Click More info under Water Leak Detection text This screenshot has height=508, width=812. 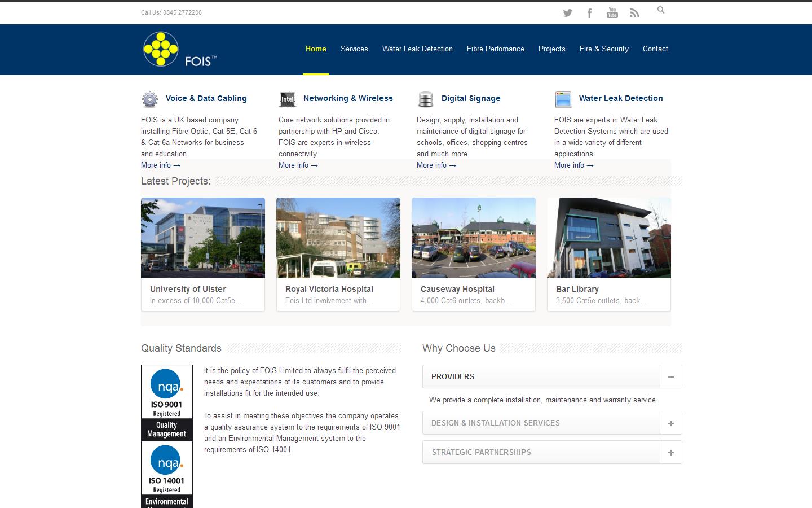pos(573,165)
